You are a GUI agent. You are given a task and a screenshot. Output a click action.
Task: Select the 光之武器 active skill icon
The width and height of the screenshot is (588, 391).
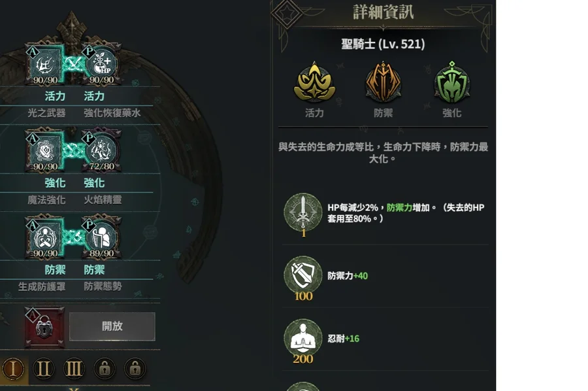44,65
